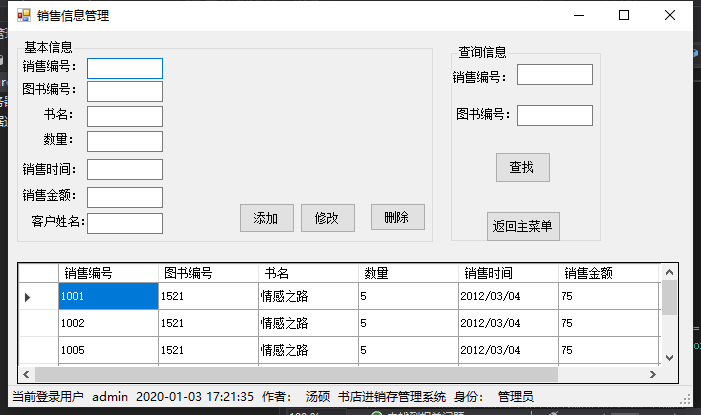This screenshot has width=701, height=415.
Task: Click the vertical scrollbar thumb of the table
Action: (x=669, y=298)
